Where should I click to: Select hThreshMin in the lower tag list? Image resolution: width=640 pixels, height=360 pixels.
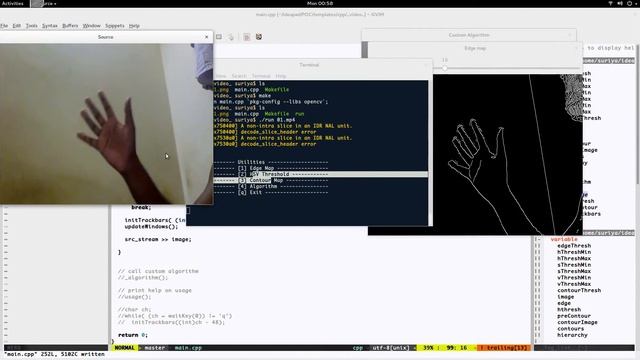574,252
